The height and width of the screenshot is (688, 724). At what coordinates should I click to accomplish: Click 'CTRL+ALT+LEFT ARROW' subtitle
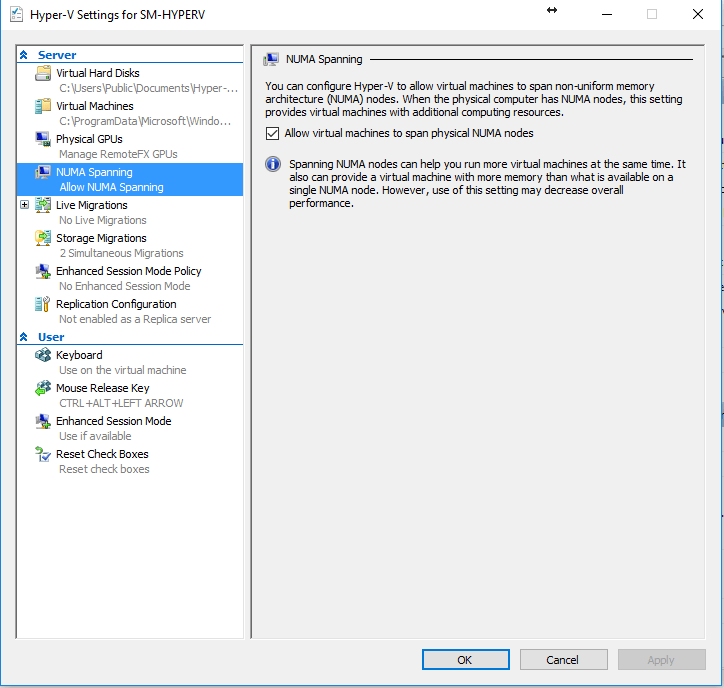[x=121, y=403]
